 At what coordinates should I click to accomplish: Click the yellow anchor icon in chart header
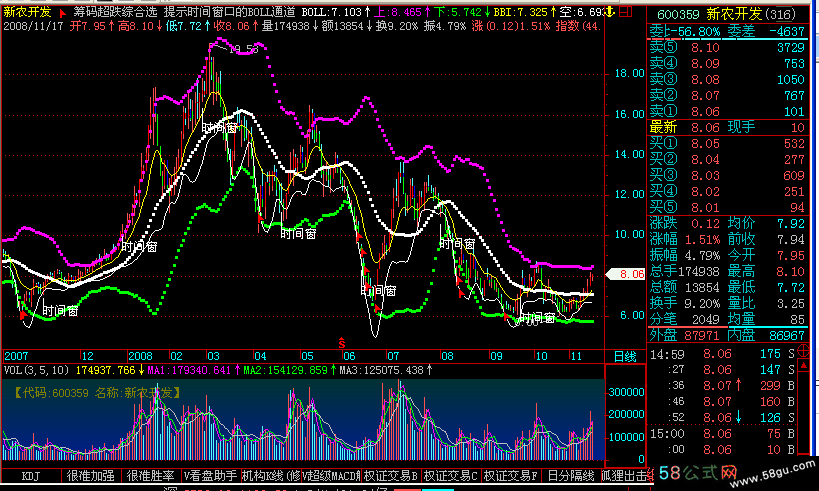[610, 11]
